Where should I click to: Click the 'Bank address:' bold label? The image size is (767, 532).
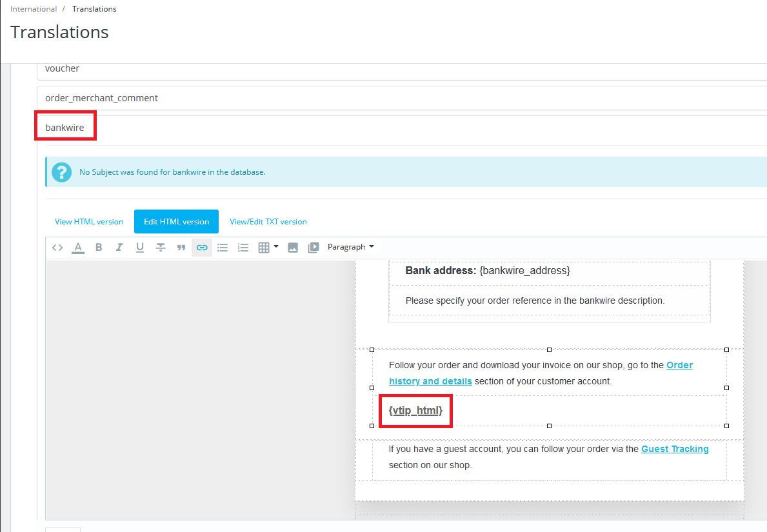(440, 270)
